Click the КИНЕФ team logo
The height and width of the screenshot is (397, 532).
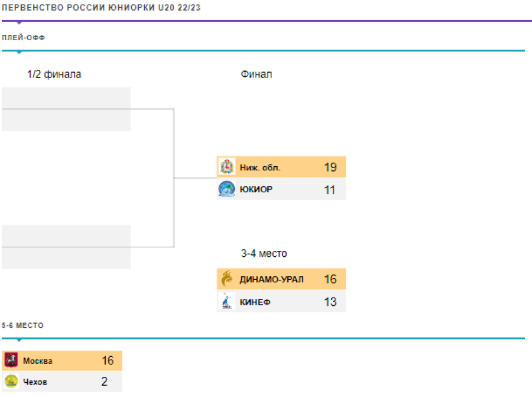click(x=227, y=301)
